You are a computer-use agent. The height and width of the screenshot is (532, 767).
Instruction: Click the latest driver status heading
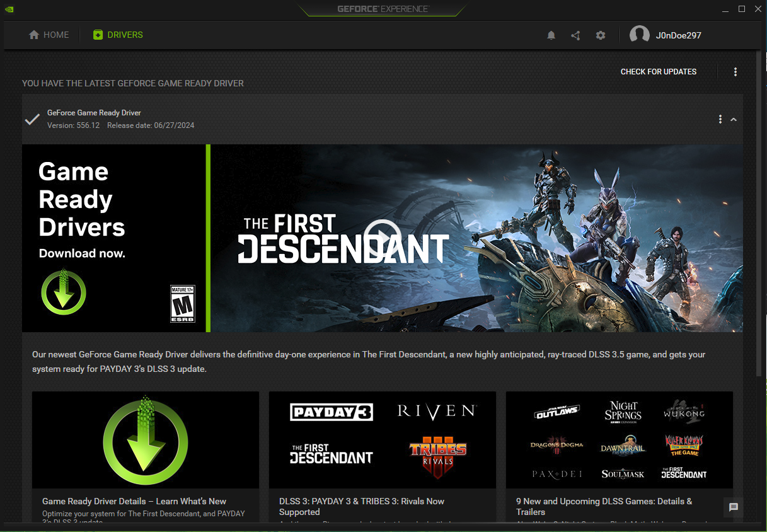(x=133, y=83)
